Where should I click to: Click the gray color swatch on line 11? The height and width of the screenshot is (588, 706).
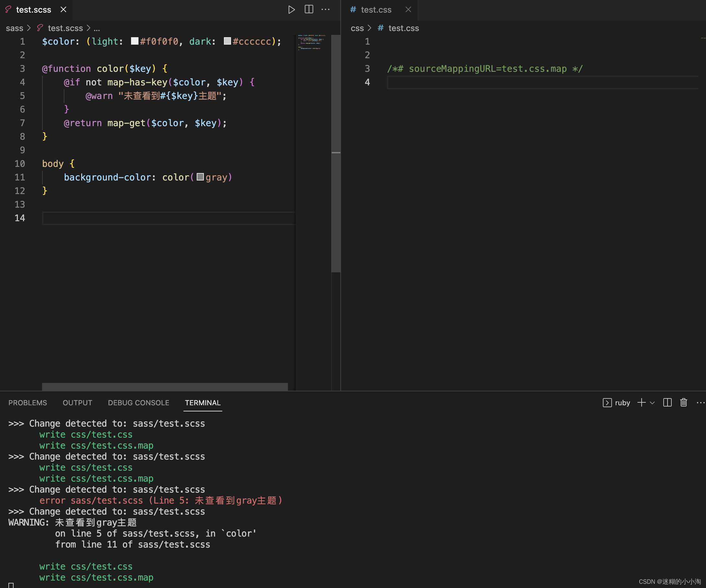(200, 177)
